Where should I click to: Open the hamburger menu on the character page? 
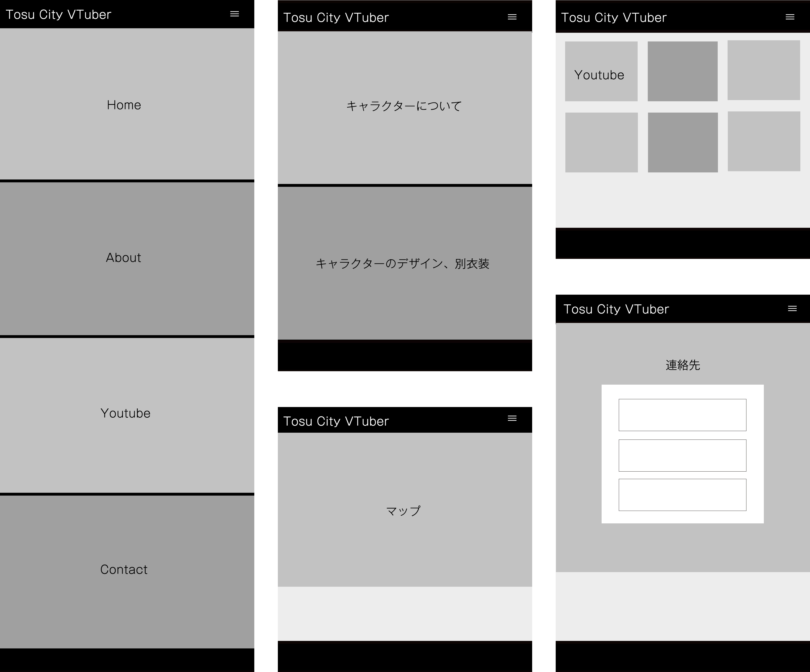coord(512,16)
